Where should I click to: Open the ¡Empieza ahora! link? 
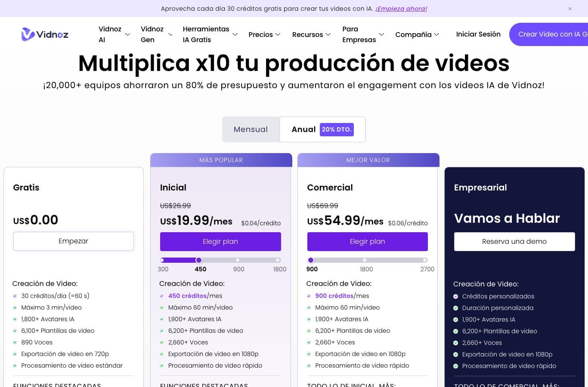tap(401, 9)
